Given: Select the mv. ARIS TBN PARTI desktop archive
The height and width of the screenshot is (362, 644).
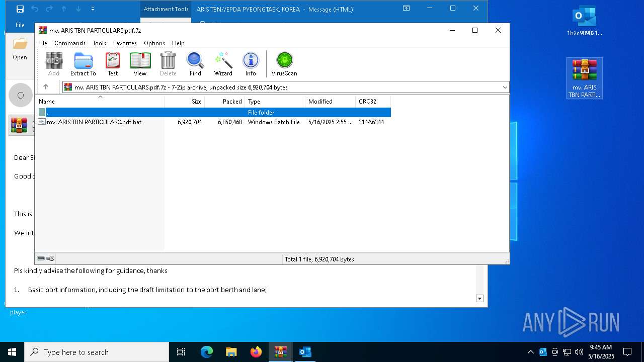Looking at the screenshot, I should pos(585,78).
